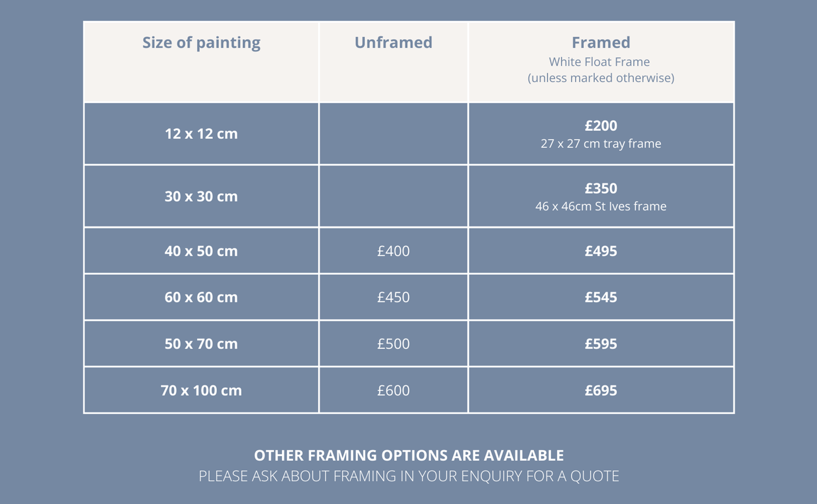
Task: Select the 40 x 50 cm size cell
Action: [x=201, y=251]
